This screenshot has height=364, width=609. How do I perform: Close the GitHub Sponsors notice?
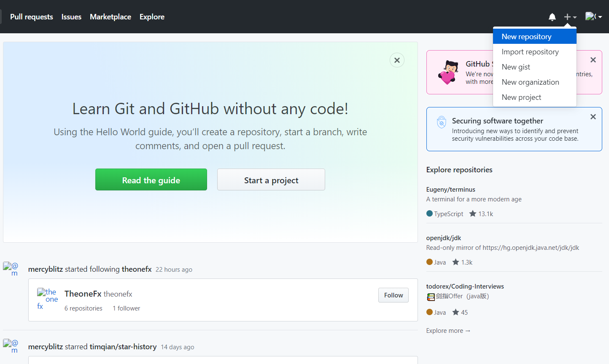593,60
